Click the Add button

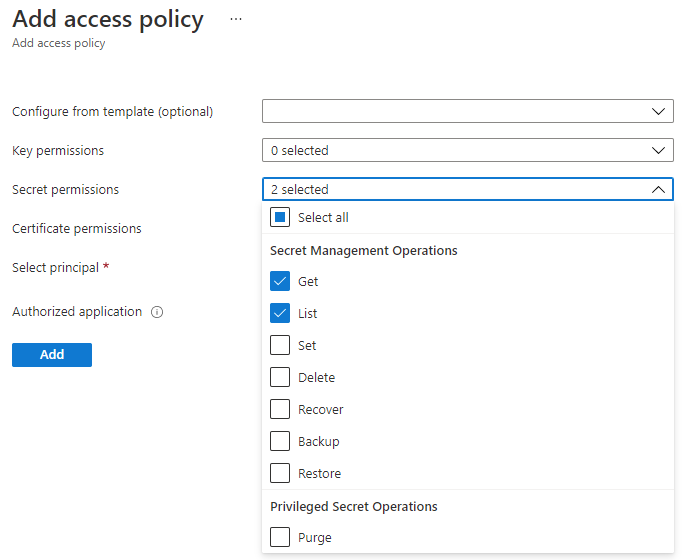tap(52, 355)
